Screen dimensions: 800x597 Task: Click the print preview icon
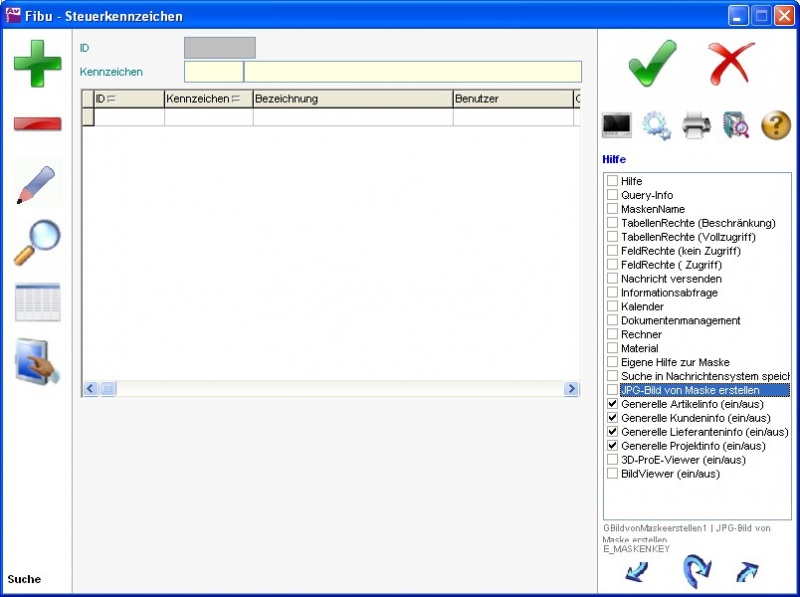click(x=736, y=125)
